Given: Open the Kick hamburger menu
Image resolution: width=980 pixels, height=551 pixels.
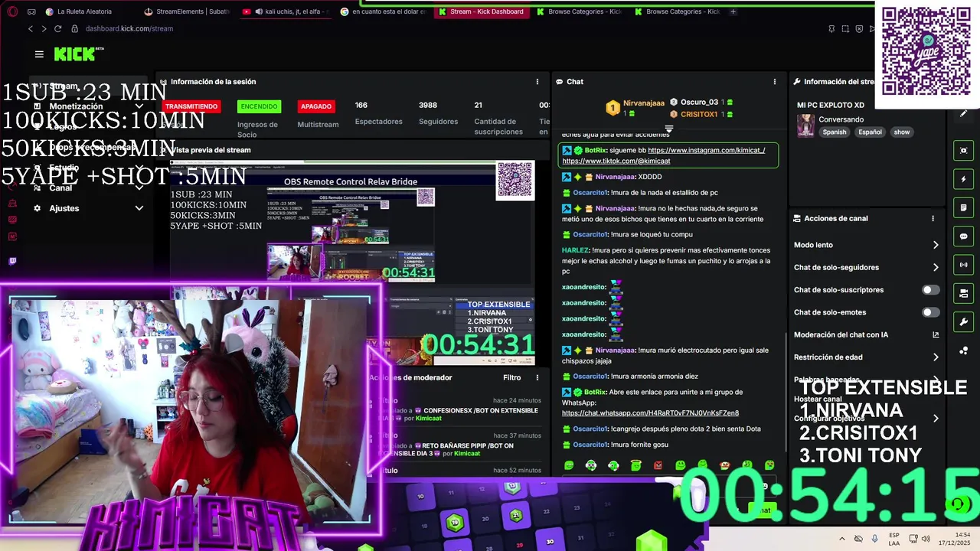Looking at the screenshot, I should click(x=39, y=54).
